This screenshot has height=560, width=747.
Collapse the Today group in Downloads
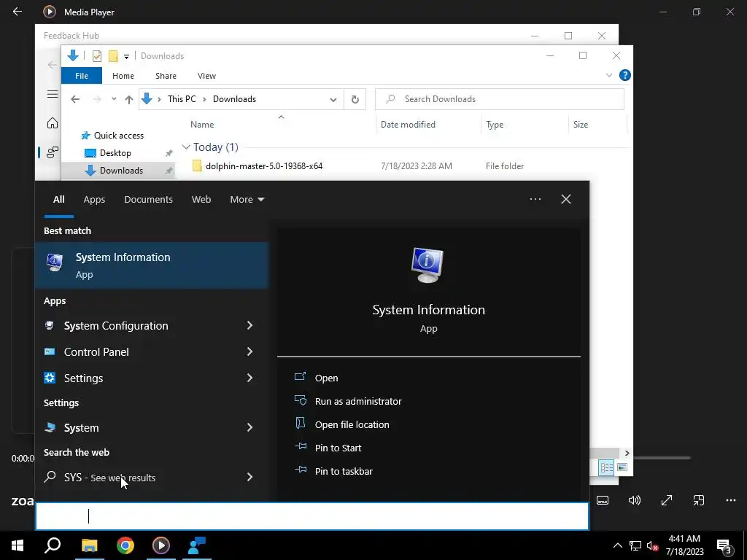(186, 147)
